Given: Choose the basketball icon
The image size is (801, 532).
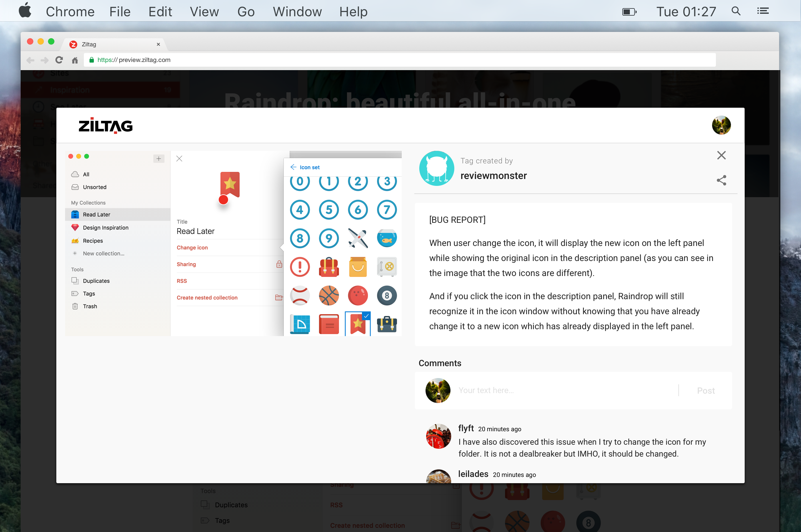Looking at the screenshot, I should point(329,295).
